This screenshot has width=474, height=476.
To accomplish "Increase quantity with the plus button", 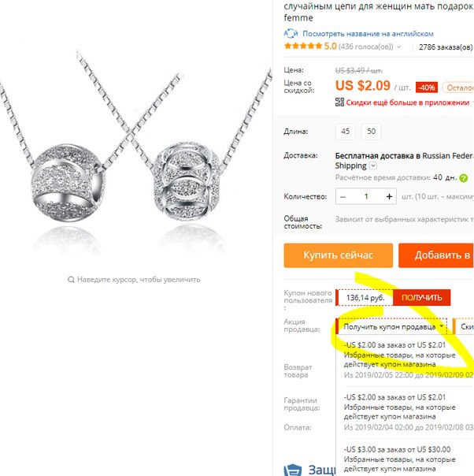I will pyautogui.click(x=389, y=197).
